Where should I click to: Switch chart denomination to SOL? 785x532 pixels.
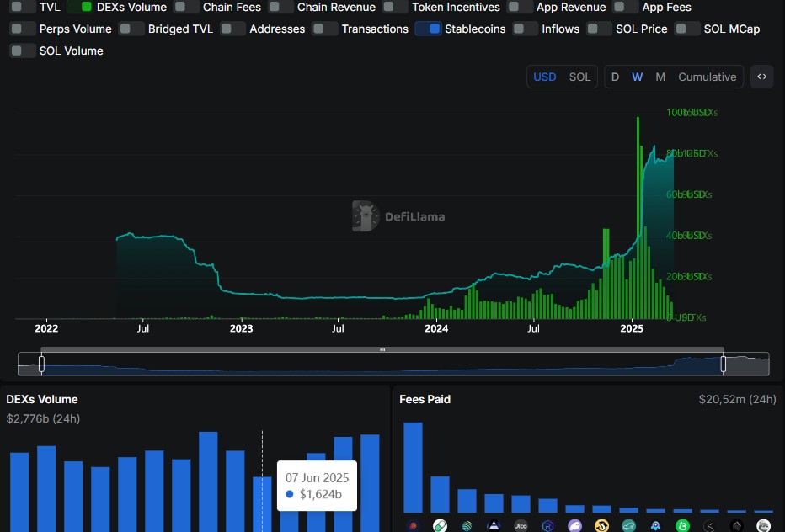(x=579, y=77)
